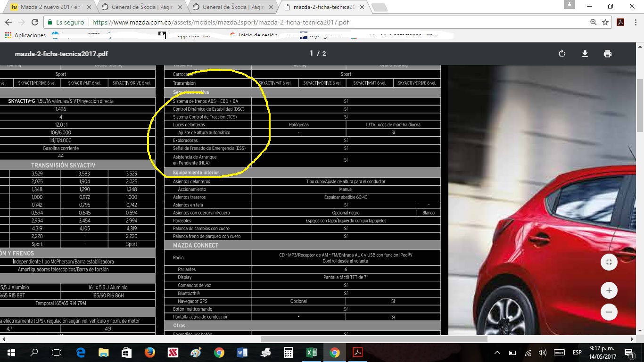Open Wi-Fi network settings in tray
This screenshot has height=362, width=644.
[528, 353]
